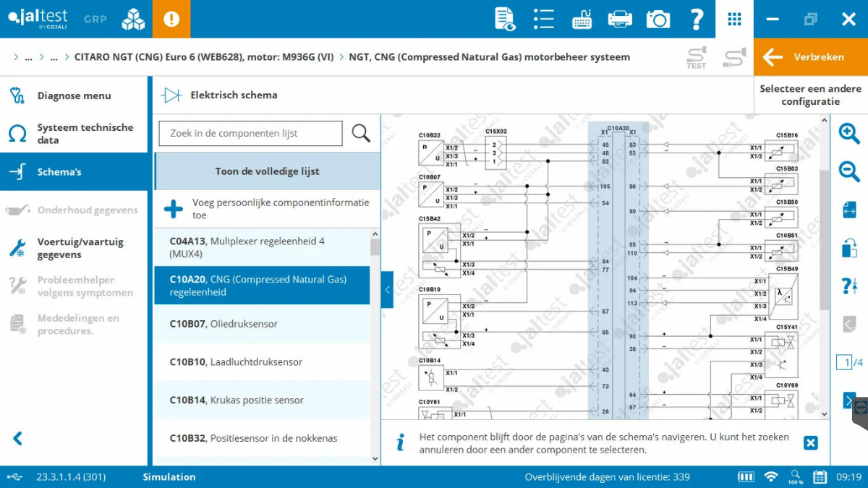The width and height of the screenshot is (868, 488).
Task: Select C10A20 CNG regeleenheid
Action: coord(262,286)
